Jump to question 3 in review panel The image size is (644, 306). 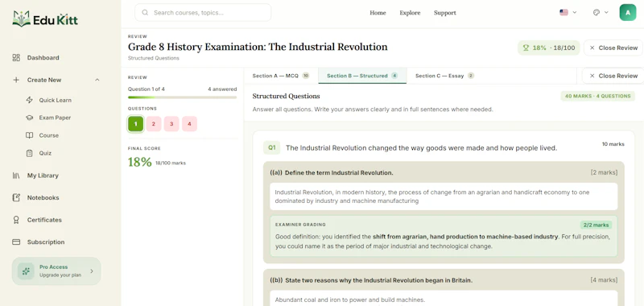pos(171,124)
